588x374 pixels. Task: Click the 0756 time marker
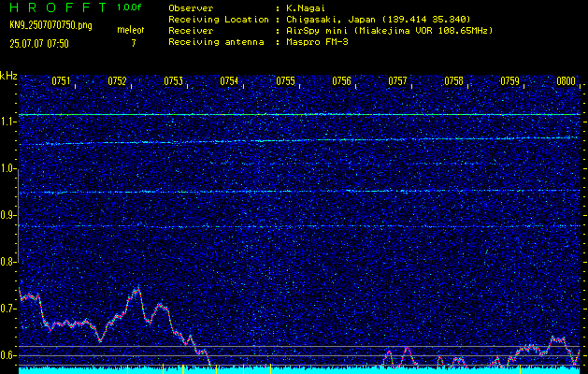click(x=341, y=81)
